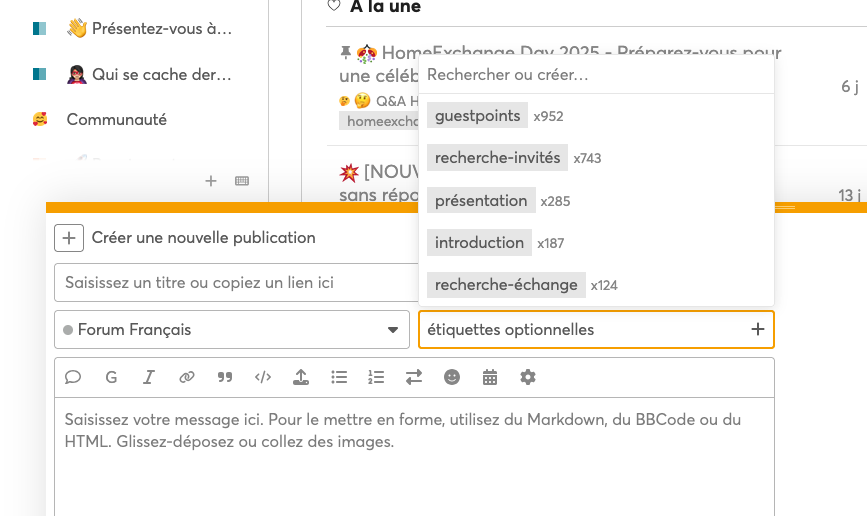867x516 pixels.
Task: Insert a bulleted list
Action: click(339, 377)
